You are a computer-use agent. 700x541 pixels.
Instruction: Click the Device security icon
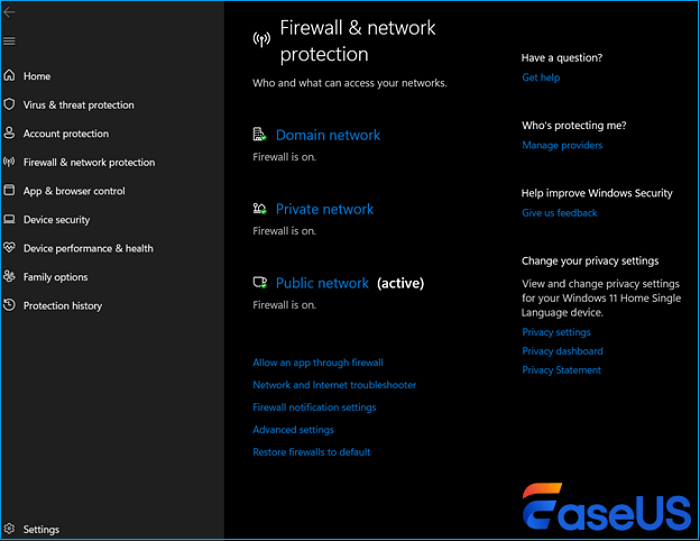[x=10, y=220]
